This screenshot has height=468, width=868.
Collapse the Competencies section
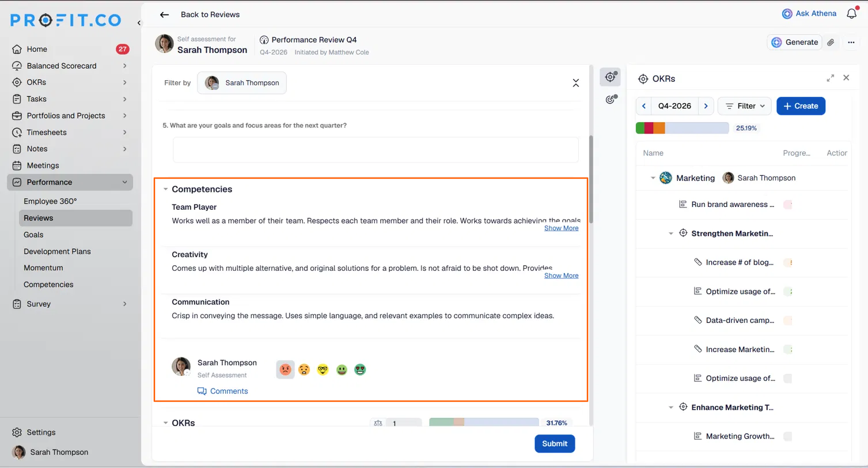165,189
